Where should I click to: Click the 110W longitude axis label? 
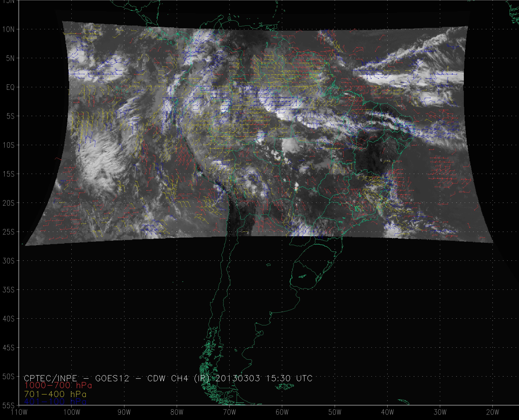tap(19, 412)
